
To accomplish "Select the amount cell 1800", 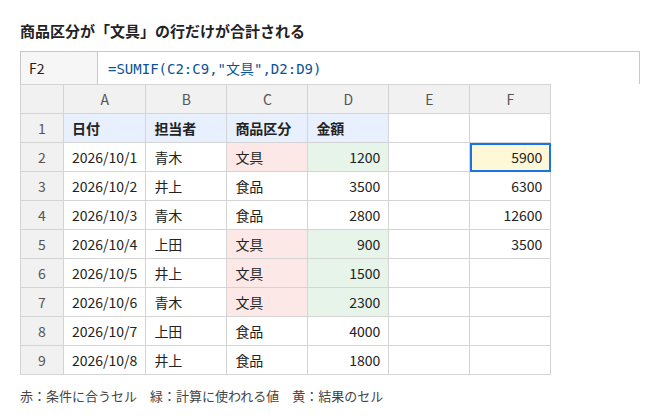I will click(348, 361).
